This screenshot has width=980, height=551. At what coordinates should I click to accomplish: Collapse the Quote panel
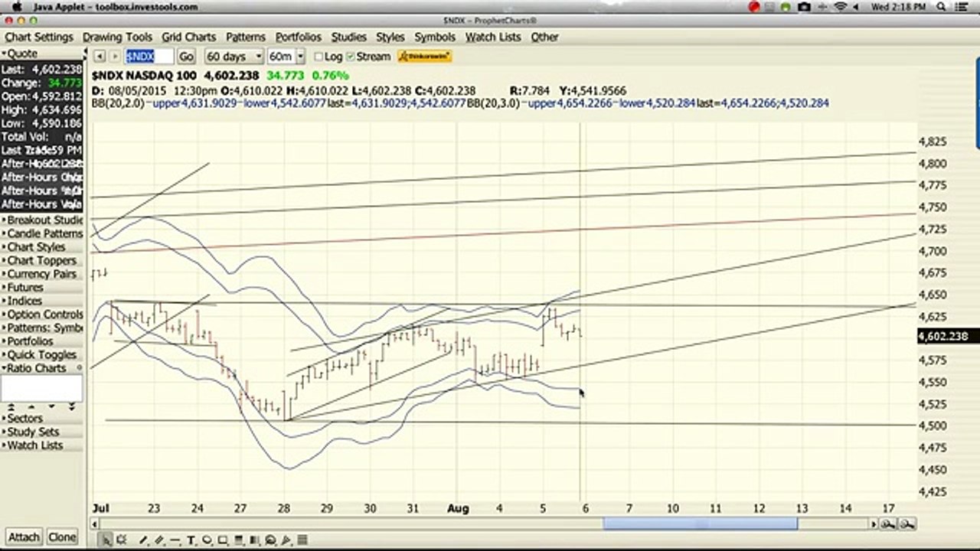pos(41,54)
